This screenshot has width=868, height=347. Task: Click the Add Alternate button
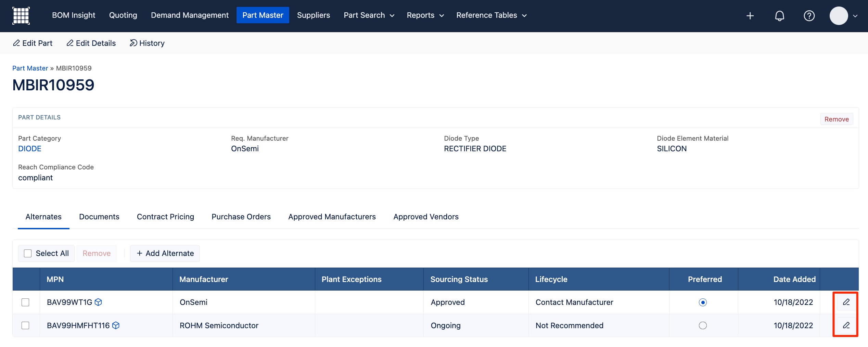click(x=165, y=253)
